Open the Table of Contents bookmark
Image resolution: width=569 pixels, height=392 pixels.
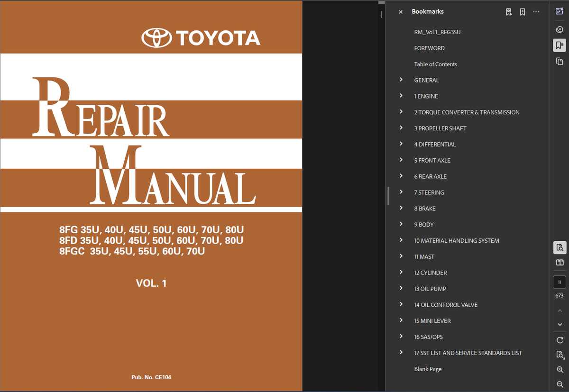click(435, 64)
